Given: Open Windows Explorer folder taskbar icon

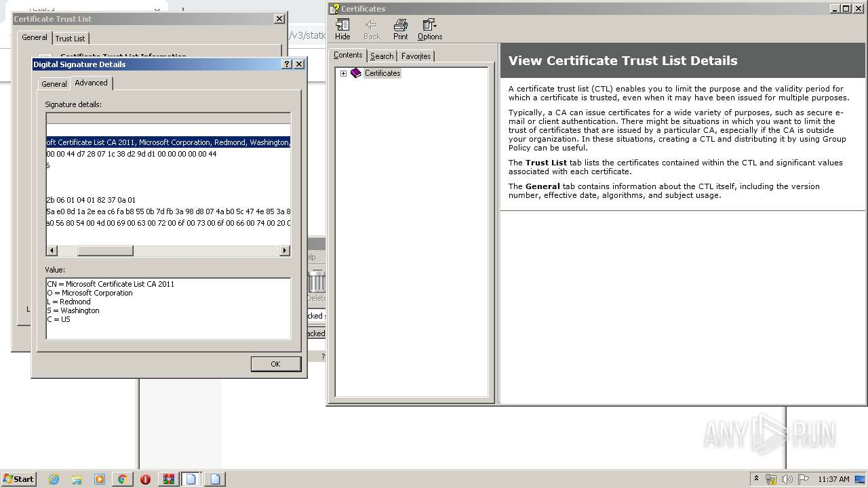Looking at the screenshot, I should tap(77, 479).
